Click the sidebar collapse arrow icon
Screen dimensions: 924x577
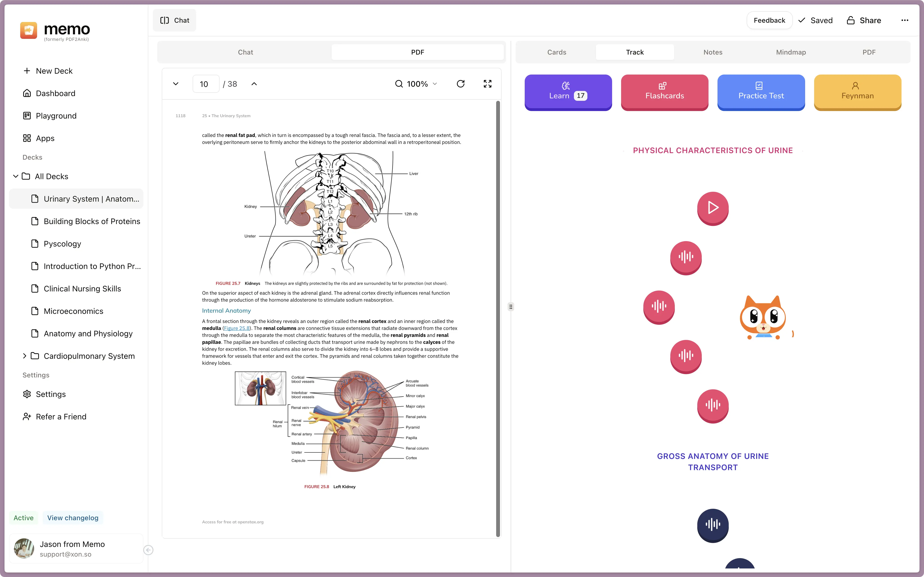point(149,550)
